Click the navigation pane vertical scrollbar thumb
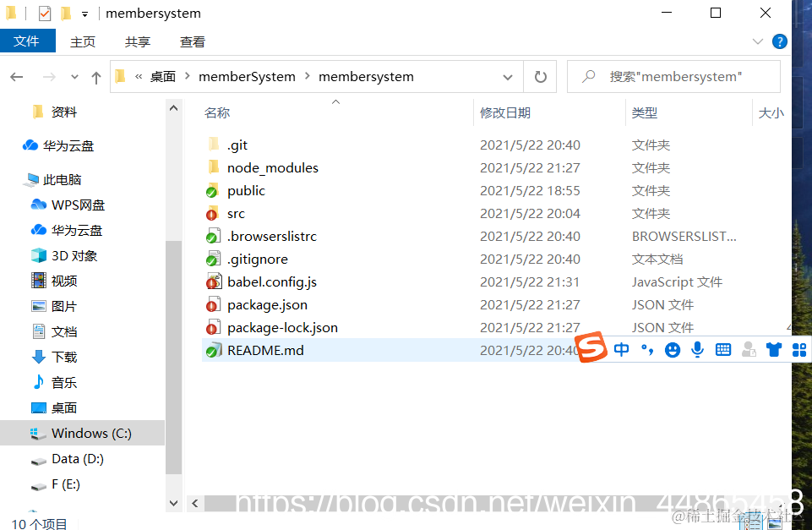The width and height of the screenshot is (812, 530). point(173,358)
